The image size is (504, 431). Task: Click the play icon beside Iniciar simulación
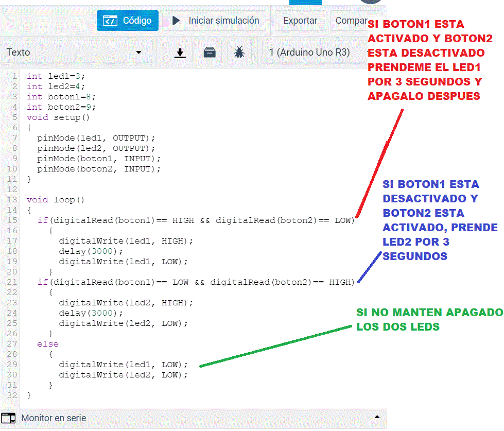click(x=176, y=21)
